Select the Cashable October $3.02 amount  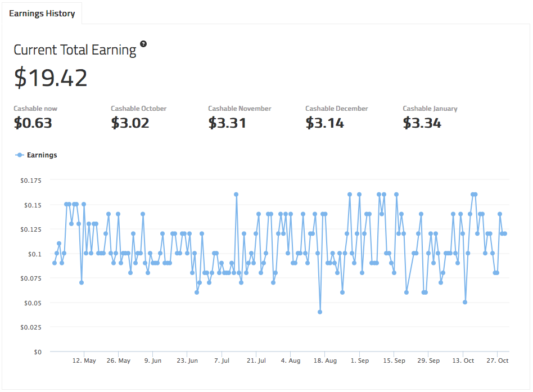click(x=130, y=123)
